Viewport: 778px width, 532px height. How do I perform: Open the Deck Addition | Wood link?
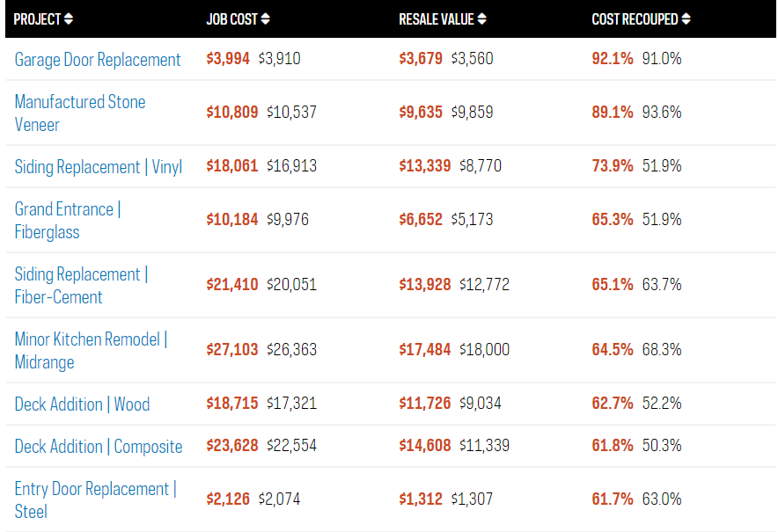82,404
